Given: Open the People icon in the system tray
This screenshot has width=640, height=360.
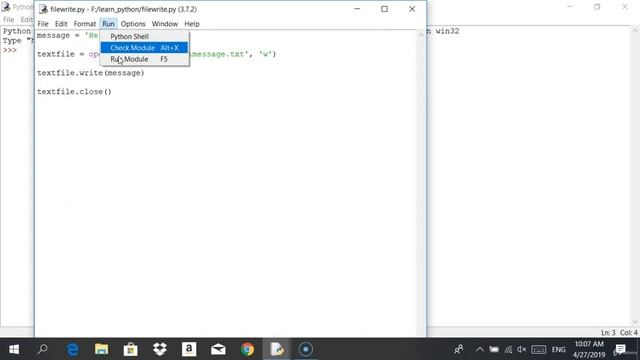Looking at the screenshot, I should (x=458, y=349).
